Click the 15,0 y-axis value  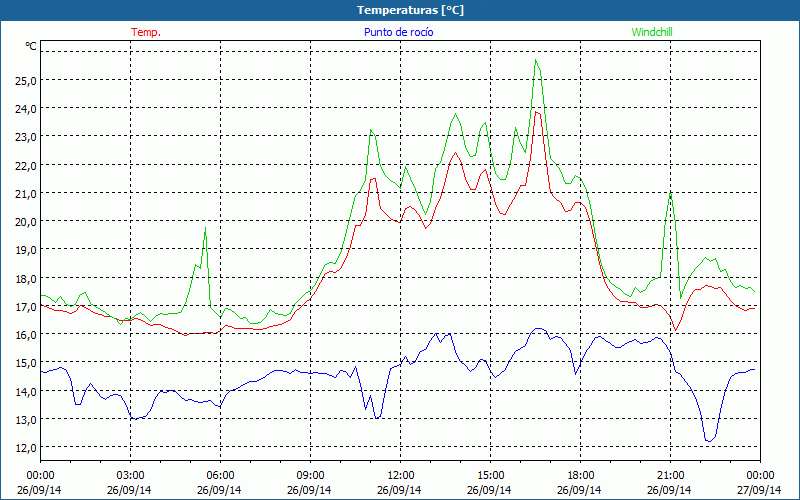tap(25, 363)
